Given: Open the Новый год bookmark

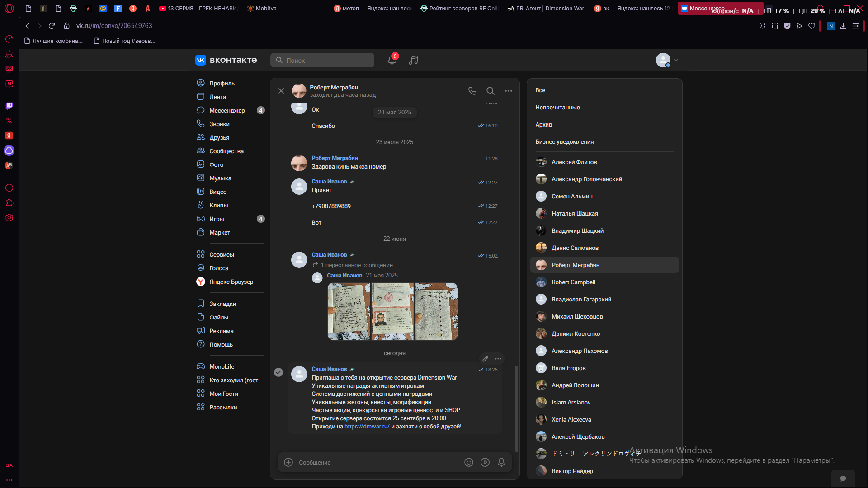Looking at the screenshot, I should 124,41.
